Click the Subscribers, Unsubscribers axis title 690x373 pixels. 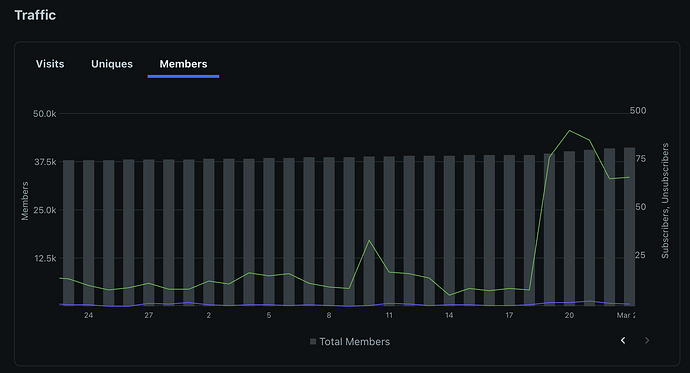click(665, 201)
